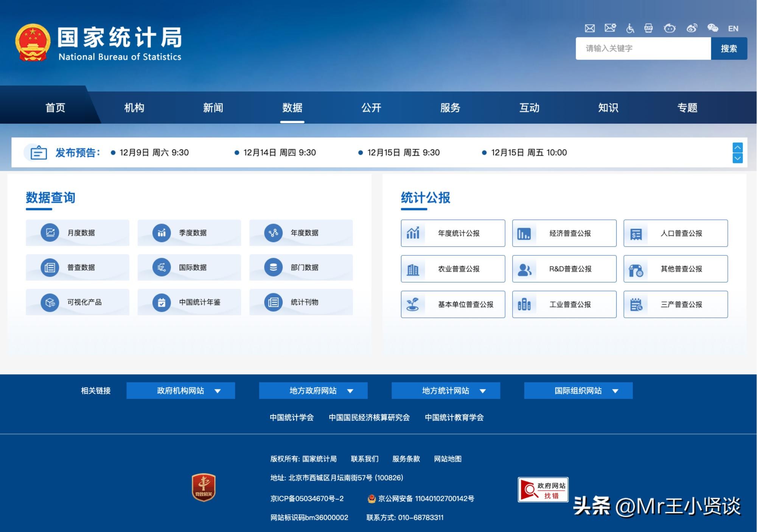Open the WeChat icon in header
Viewport: 757px width, 532px height.
712,28
